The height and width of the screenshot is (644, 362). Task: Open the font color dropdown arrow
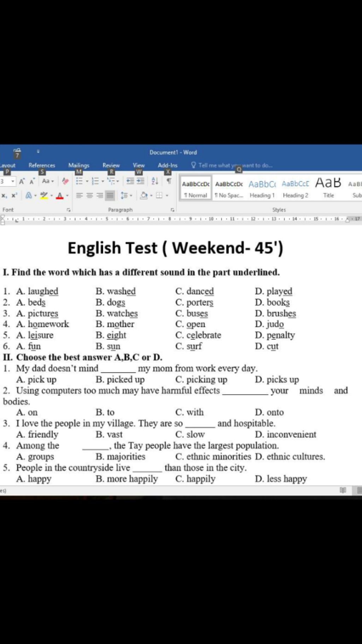tap(67, 195)
